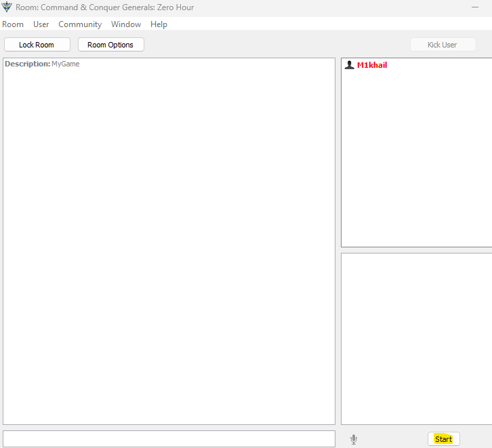The width and height of the screenshot is (492, 448).
Task: Click the room window title text
Action: click(x=105, y=7)
